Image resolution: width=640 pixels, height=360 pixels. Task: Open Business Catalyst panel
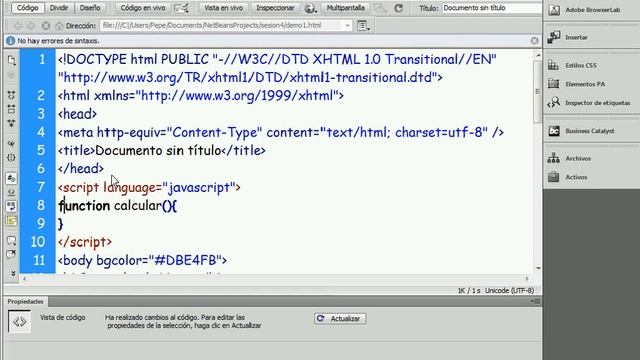coord(590,131)
